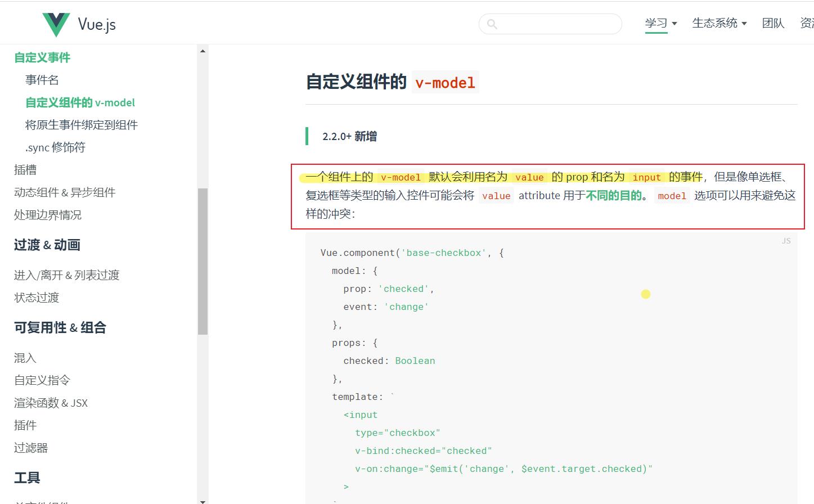Click the model inline code tag
This screenshot has height=504, width=814.
click(672, 196)
